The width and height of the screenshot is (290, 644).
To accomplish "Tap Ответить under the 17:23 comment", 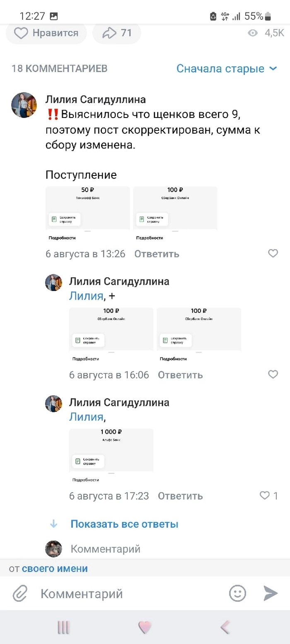I will point(180,496).
